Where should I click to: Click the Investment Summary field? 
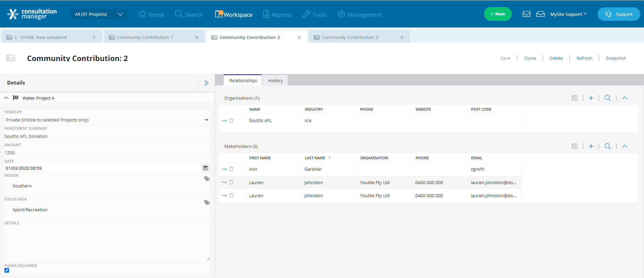click(x=107, y=136)
